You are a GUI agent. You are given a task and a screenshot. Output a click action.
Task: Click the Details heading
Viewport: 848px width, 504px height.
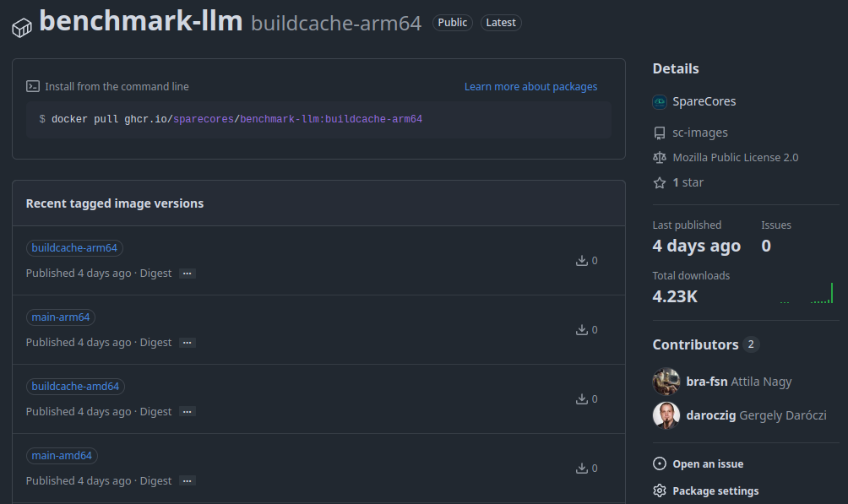coord(676,68)
